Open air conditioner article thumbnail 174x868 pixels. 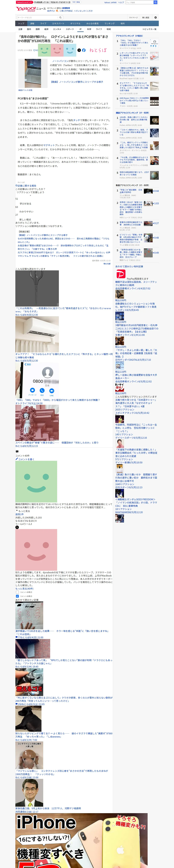[x=37, y=334]
